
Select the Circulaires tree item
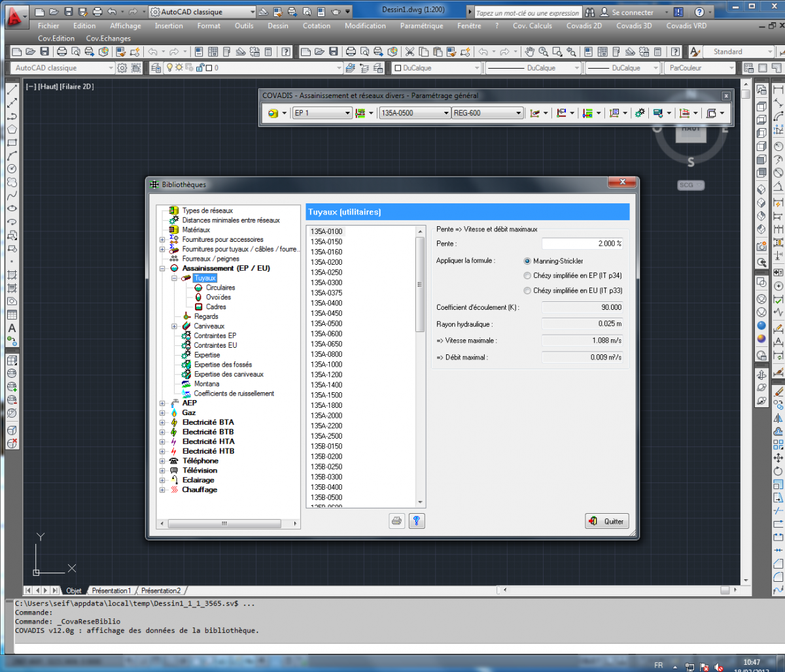(220, 288)
